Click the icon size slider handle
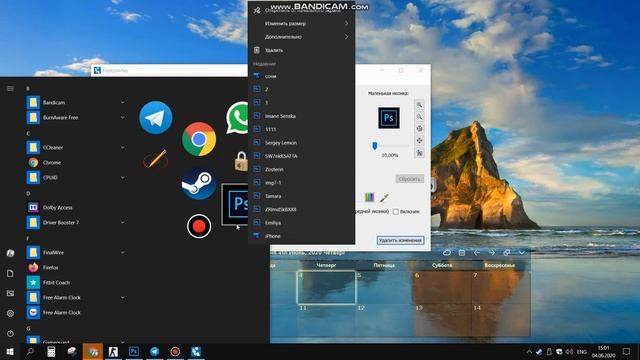Screen dimensions: 640x360 [x=375, y=146]
